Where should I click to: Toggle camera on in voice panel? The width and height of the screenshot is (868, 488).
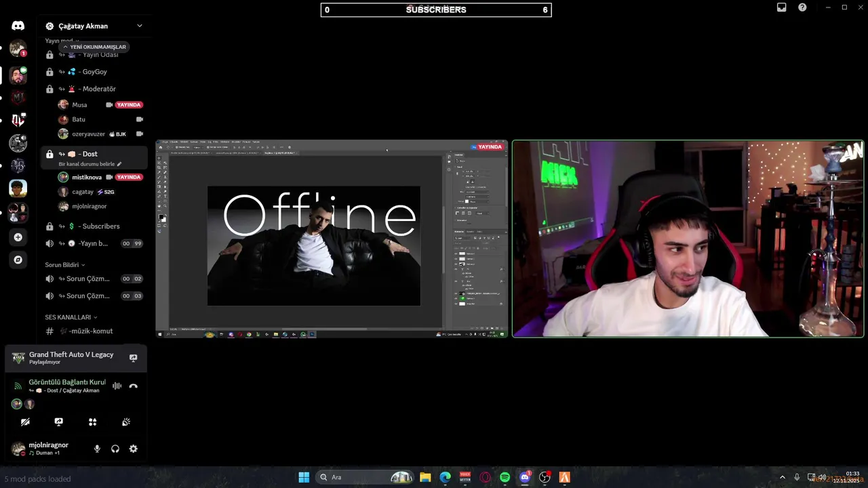[25, 422]
